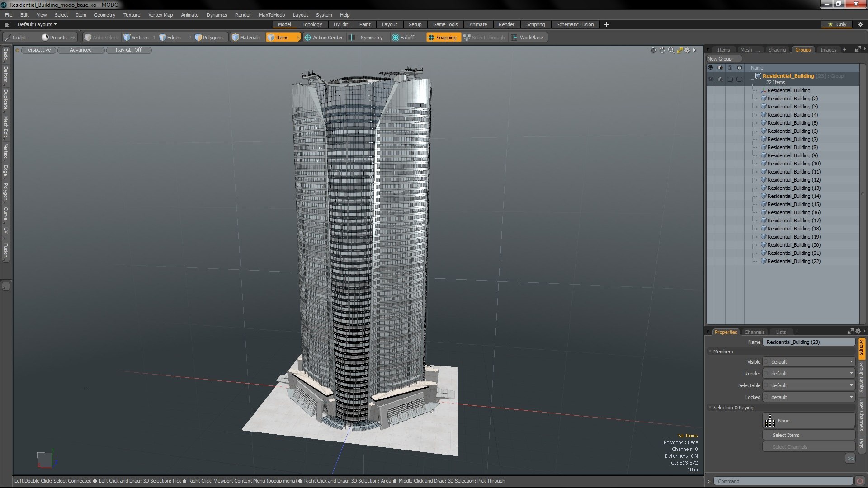Open the preferences gear beside Only
868x488 pixels.
click(860, 24)
